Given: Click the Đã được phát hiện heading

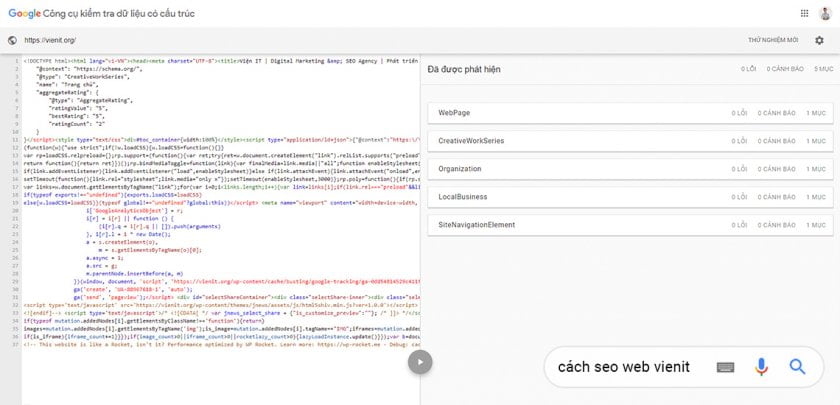Looking at the screenshot, I should (x=464, y=69).
